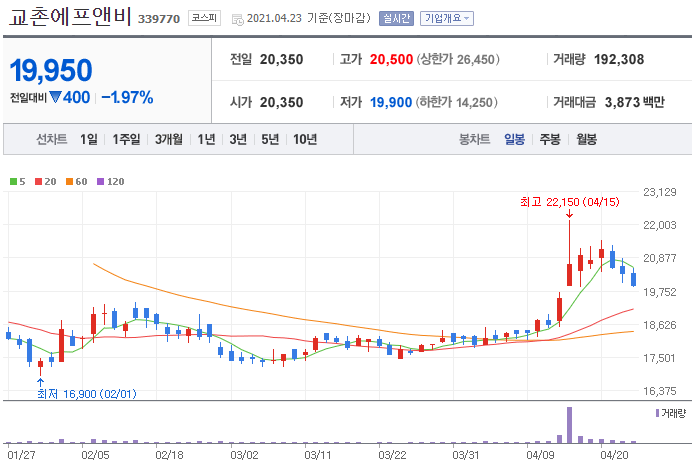Click the orange 60-day average legend swatch

pos(69,181)
